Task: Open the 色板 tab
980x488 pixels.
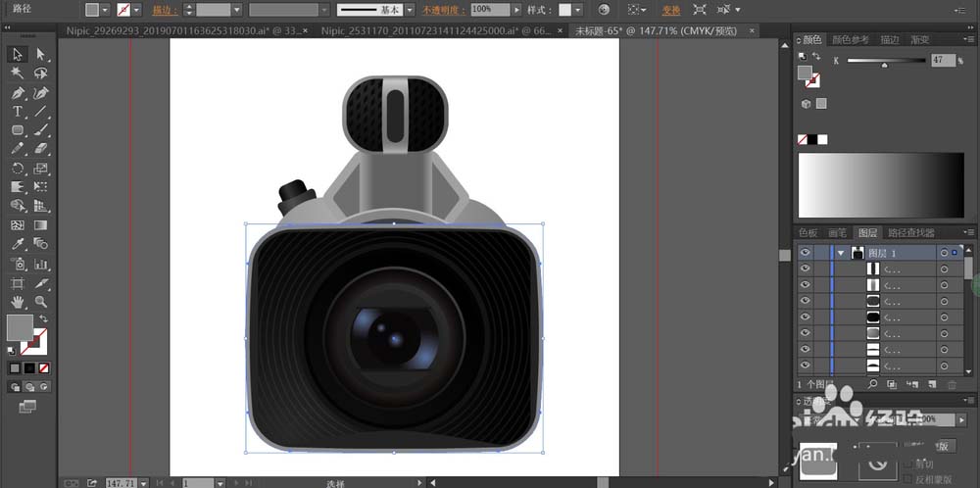Action: pyautogui.click(x=808, y=232)
